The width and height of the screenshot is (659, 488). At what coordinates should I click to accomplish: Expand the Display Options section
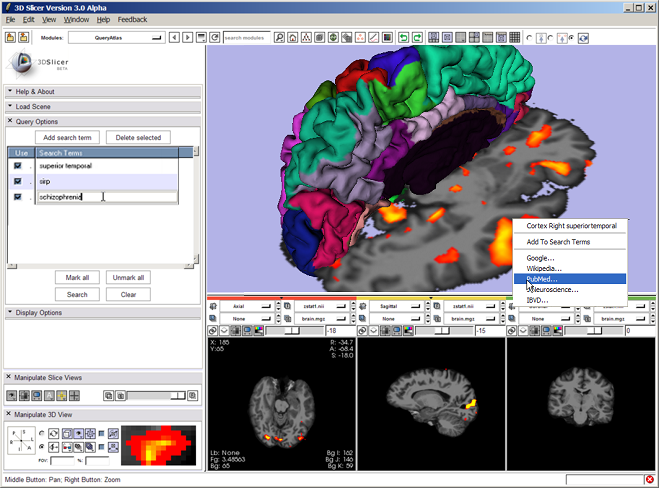[x=40, y=313]
